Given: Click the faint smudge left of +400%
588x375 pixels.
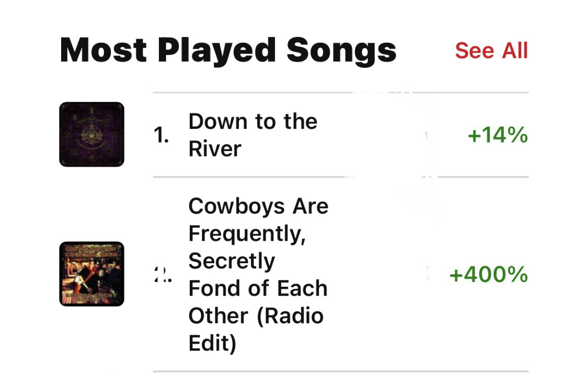Looking at the screenshot, I should [426, 274].
